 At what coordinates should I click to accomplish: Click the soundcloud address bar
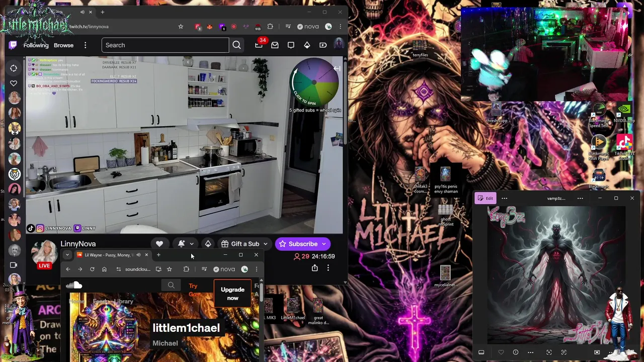(138, 269)
